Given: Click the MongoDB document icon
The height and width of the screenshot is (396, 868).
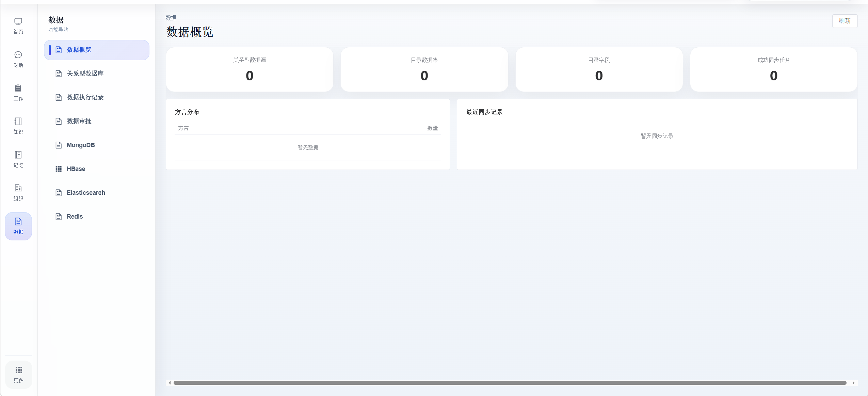Looking at the screenshot, I should (x=59, y=145).
